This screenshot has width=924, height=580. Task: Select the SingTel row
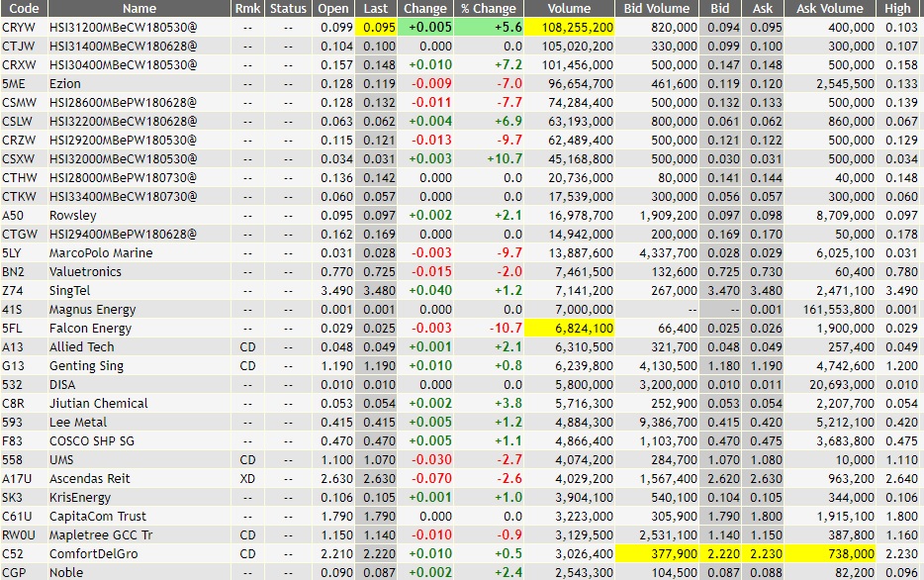click(70, 291)
